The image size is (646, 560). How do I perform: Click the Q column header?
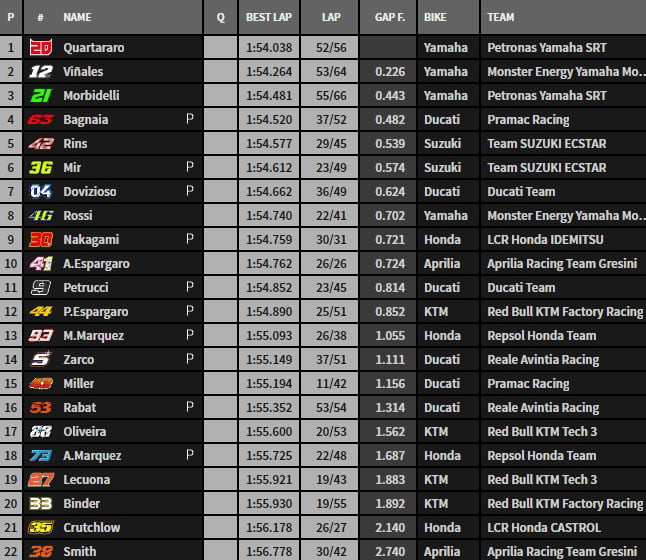[x=220, y=18]
